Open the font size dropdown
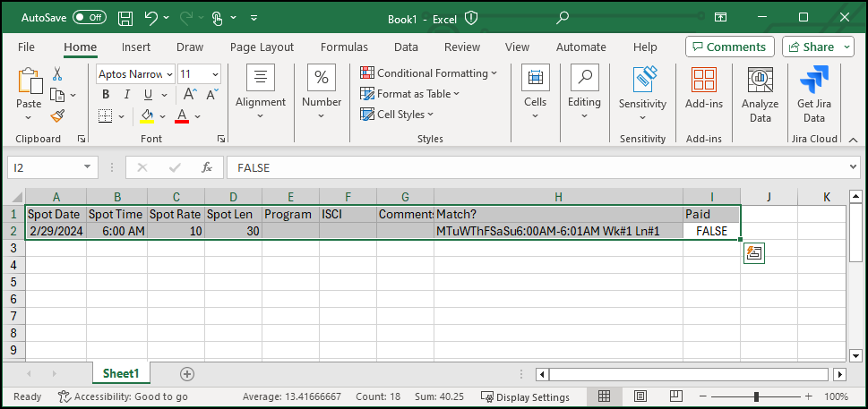Screen dimensions: 868x409 pyautogui.click(x=215, y=74)
